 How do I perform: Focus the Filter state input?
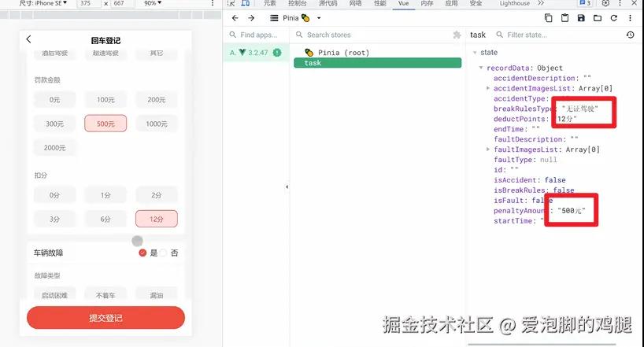(x=558, y=35)
